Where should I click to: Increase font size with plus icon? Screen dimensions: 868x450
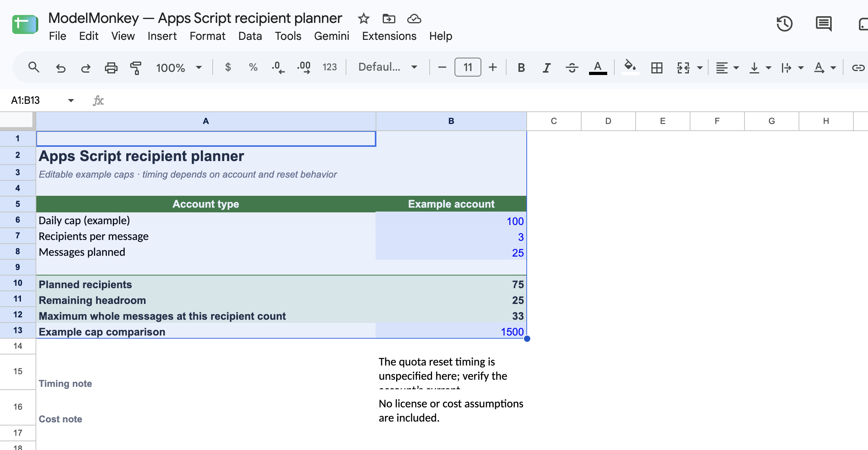click(x=492, y=67)
